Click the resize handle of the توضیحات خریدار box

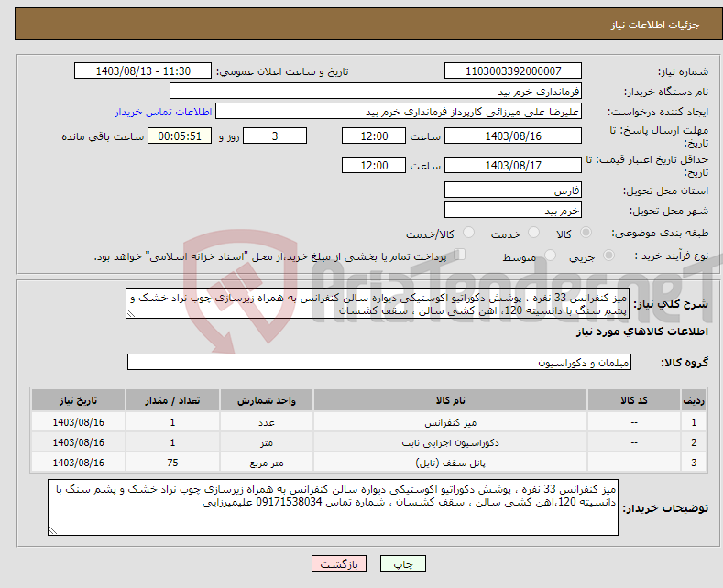[x=53, y=530]
